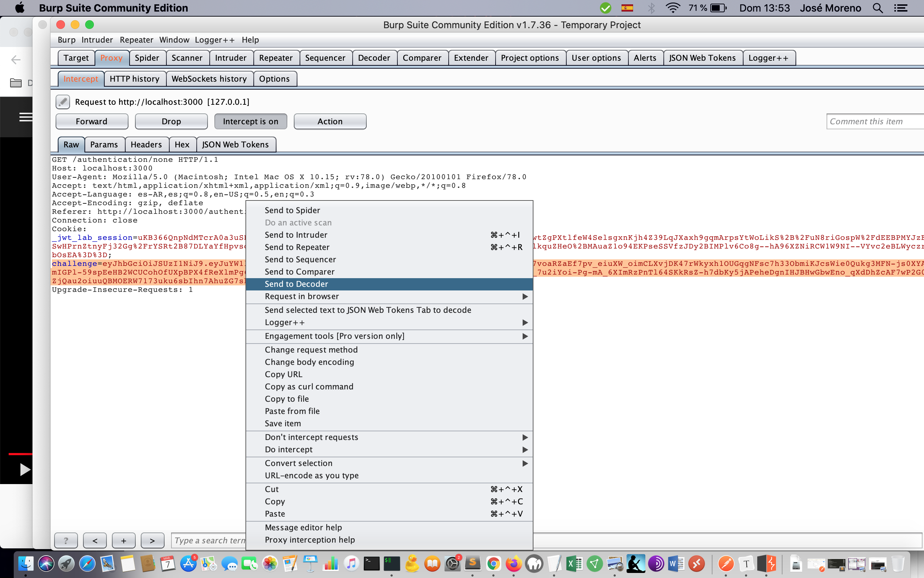Open the JSON Web Tokens message editor tab
The image size is (924, 578).
click(235, 144)
